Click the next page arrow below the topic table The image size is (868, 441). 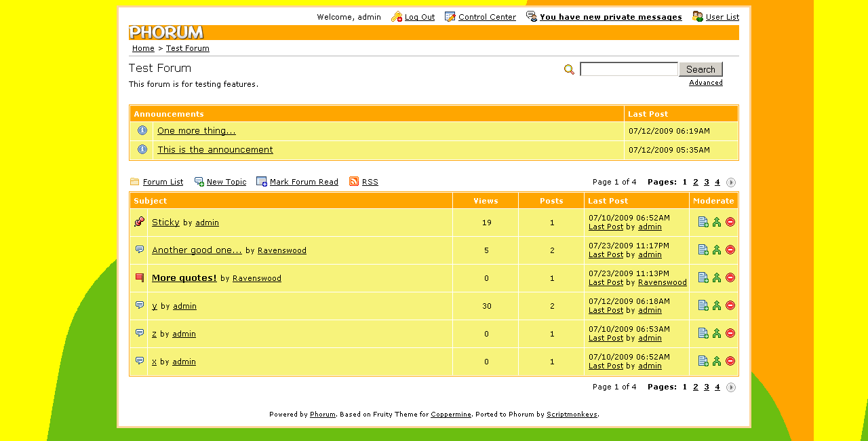pyautogui.click(x=731, y=387)
